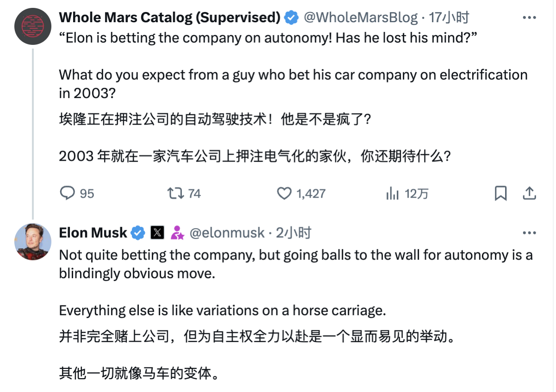The image size is (556, 392).
Task: Open more options on Whole Mars tweet
Action: (529, 18)
